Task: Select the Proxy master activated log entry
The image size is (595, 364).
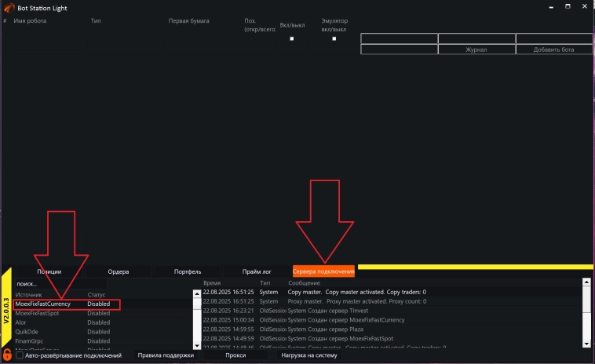Action: [392, 301]
